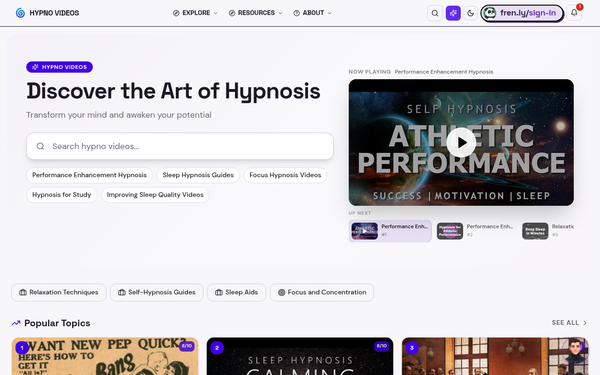The image size is (600, 375).
Task: Click the purple sparkle AI button
Action: pyautogui.click(x=453, y=13)
